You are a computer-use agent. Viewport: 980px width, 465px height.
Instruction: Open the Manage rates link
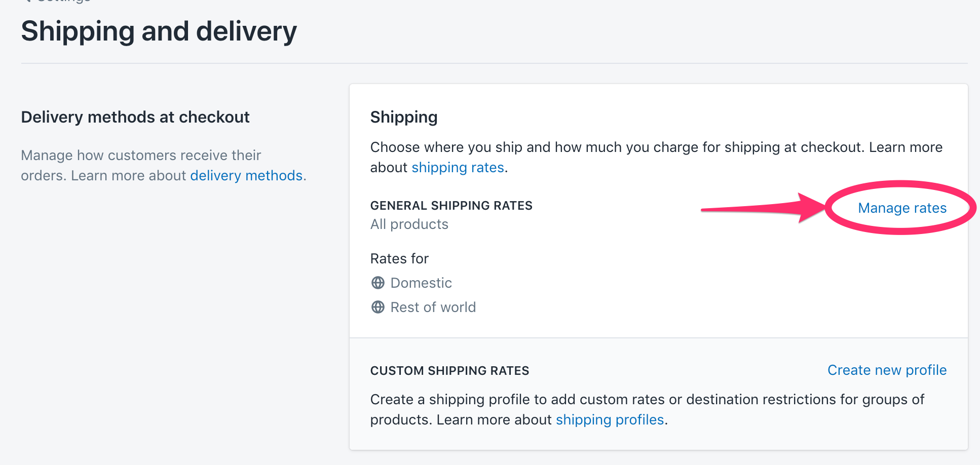click(902, 208)
